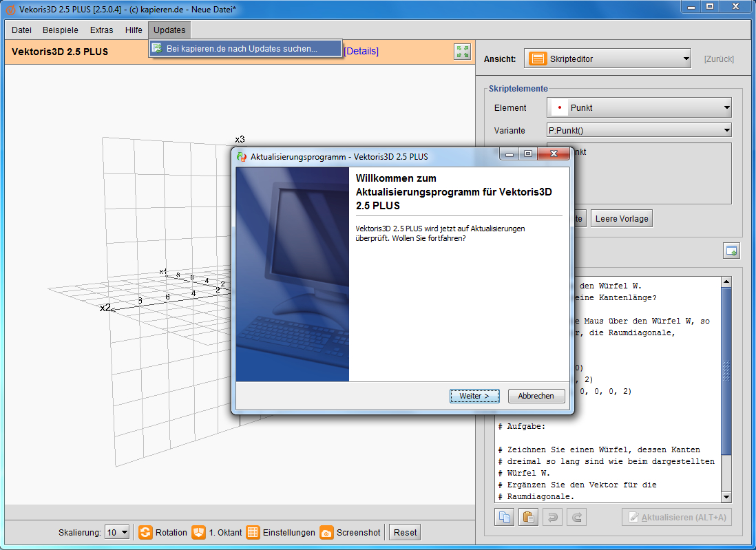The height and width of the screenshot is (550, 756).
Task: Click the update search menu icon
Action: (x=157, y=48)
